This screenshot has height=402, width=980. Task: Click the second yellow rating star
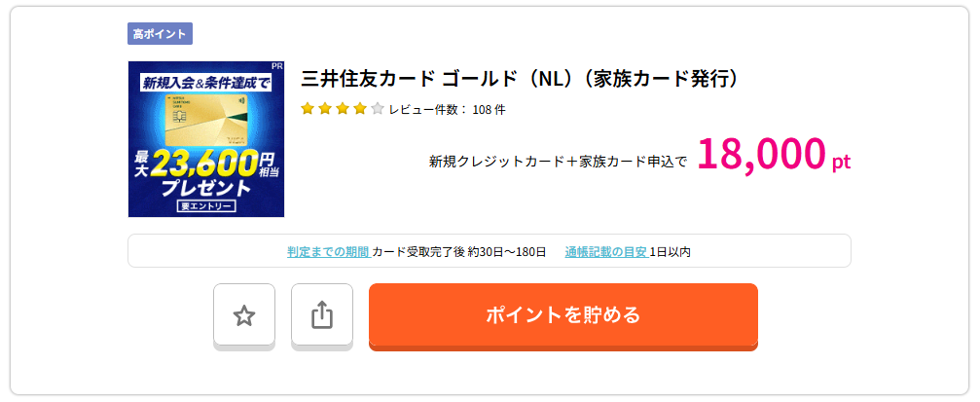pyautogui.click(x=325, y=109)
